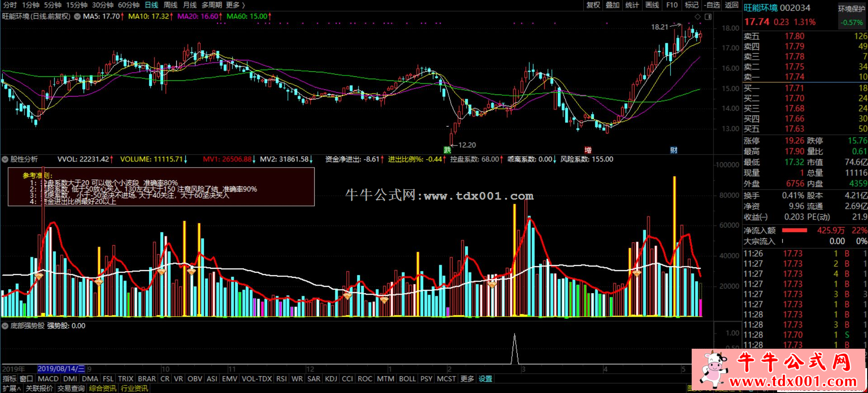This screenshot has width=868, height=393.
Task: Select the VR indicator
Action: point(179,379)
